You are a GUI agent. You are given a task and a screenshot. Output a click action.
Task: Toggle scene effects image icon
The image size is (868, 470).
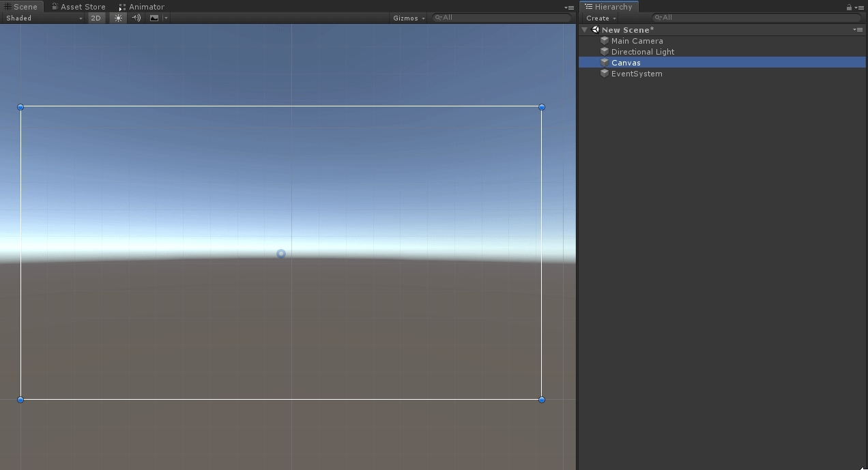pyautogui.click(x=154, y=18)
